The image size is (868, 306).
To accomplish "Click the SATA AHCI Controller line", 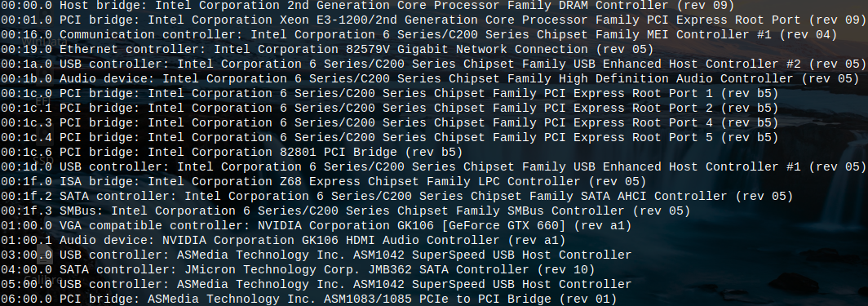I will point(397,197).
